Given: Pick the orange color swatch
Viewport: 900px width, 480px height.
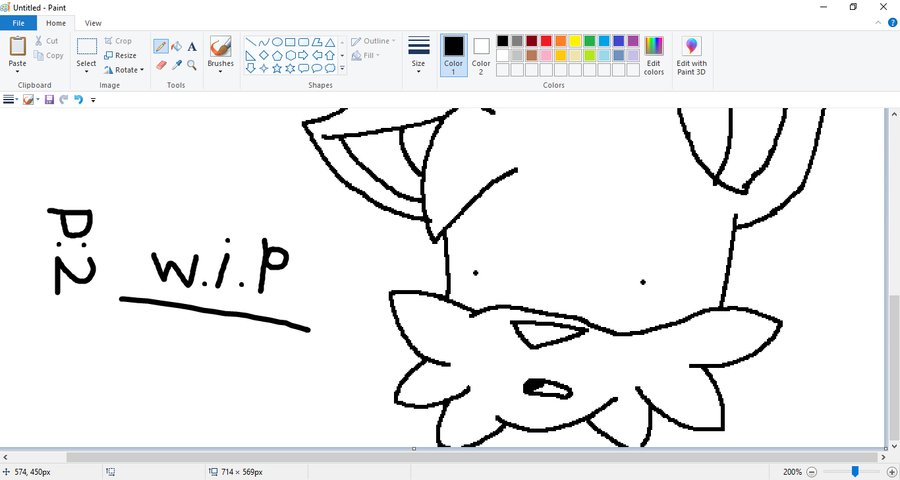Looking at the screenshot, I should (560, 41).
